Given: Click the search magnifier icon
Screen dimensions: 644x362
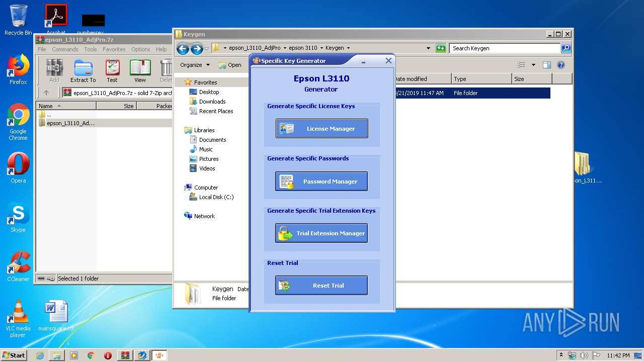Looking at the screenshot, I should pyautogui.click(x=566, y=48).
